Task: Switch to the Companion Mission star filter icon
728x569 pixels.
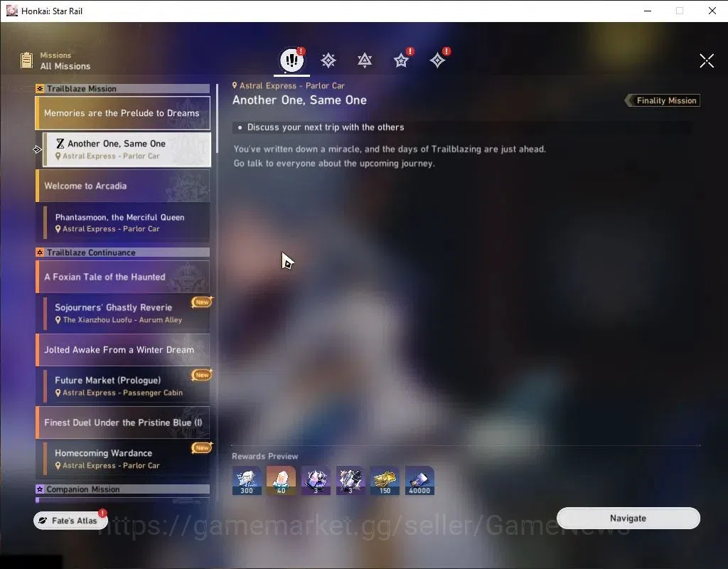Action: 401,60
